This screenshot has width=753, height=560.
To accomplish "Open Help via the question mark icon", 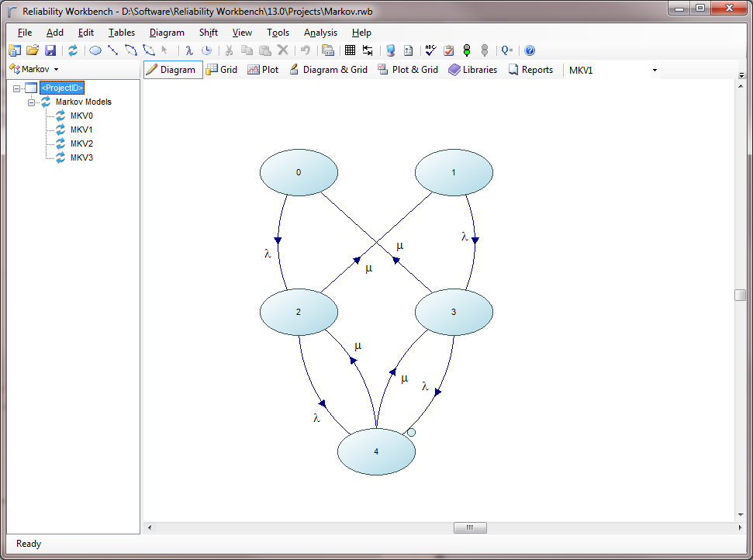I will [x=528, y=50].
